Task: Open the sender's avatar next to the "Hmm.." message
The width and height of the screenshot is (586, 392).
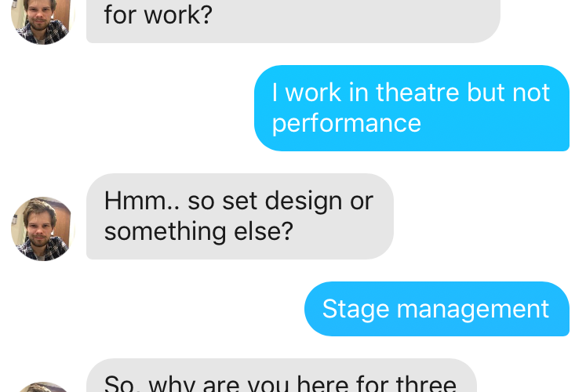Action: (42, 229)
